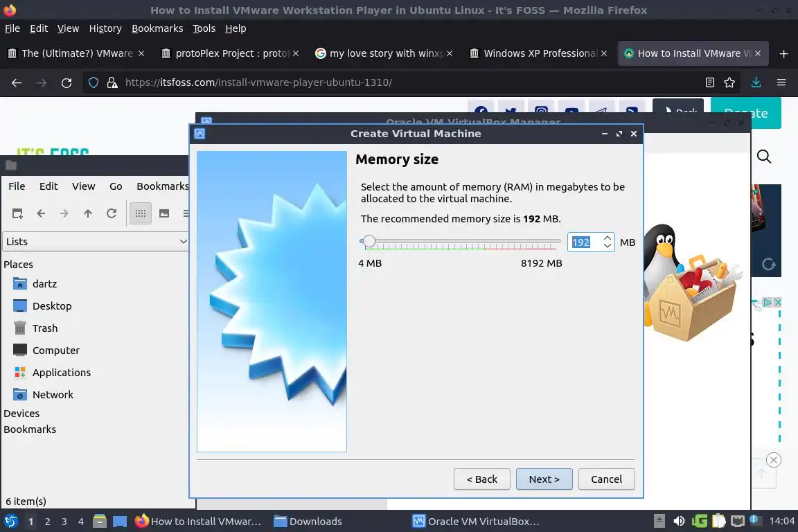Viewport: 798px width, 532px height.
Task: Decrease memory size with down stepper arrow
Action: click(x=607, y=246)
